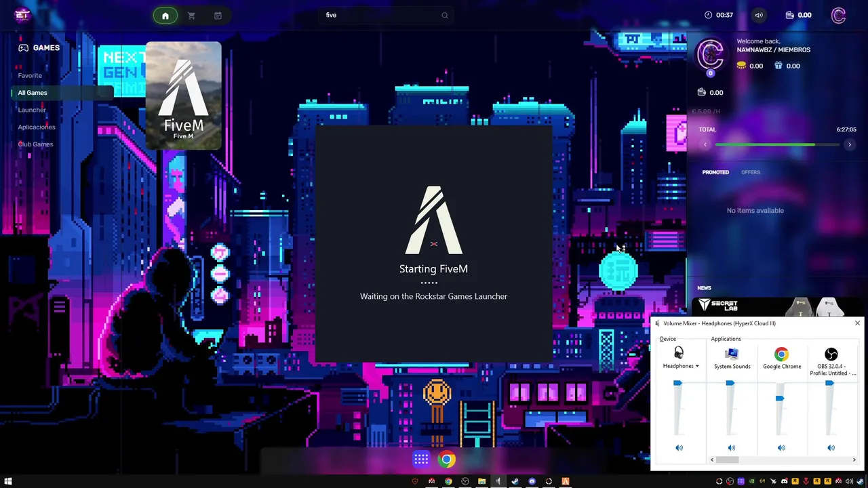Open the app grid icon in the bottom dock

click(x=421, y=460)
